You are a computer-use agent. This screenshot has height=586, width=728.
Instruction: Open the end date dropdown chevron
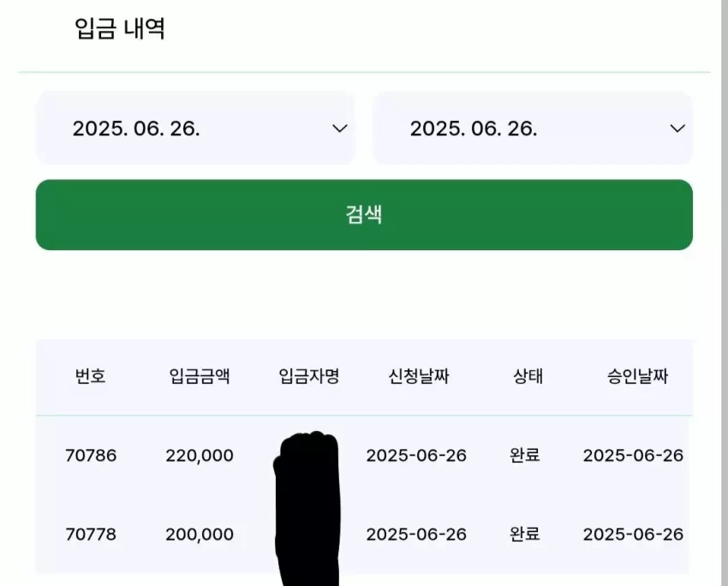pos(677,129)
